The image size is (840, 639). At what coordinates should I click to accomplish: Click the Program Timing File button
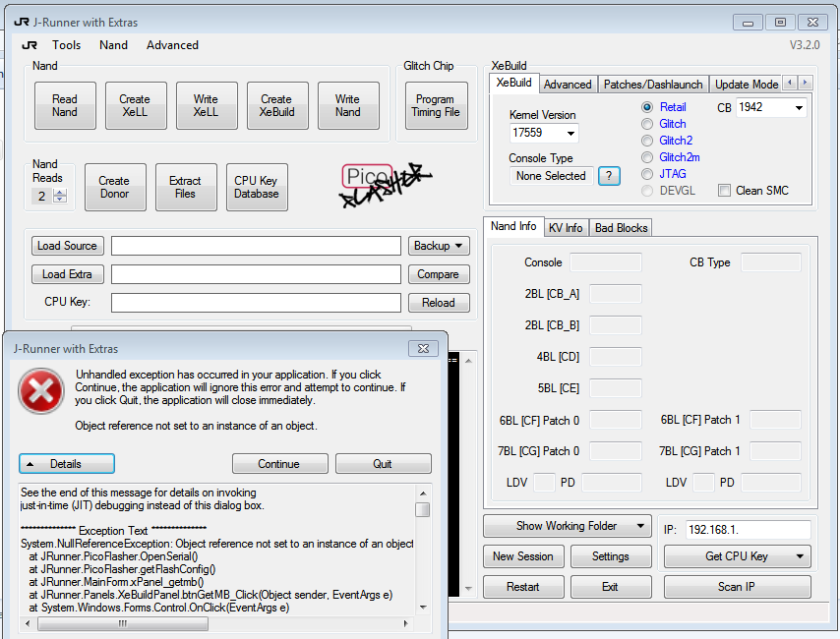[436, 105]
